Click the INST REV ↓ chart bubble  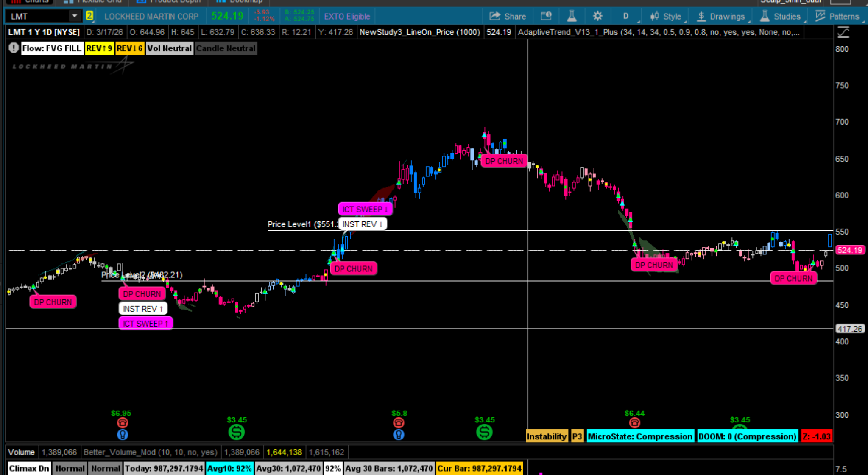pos(363,224)
